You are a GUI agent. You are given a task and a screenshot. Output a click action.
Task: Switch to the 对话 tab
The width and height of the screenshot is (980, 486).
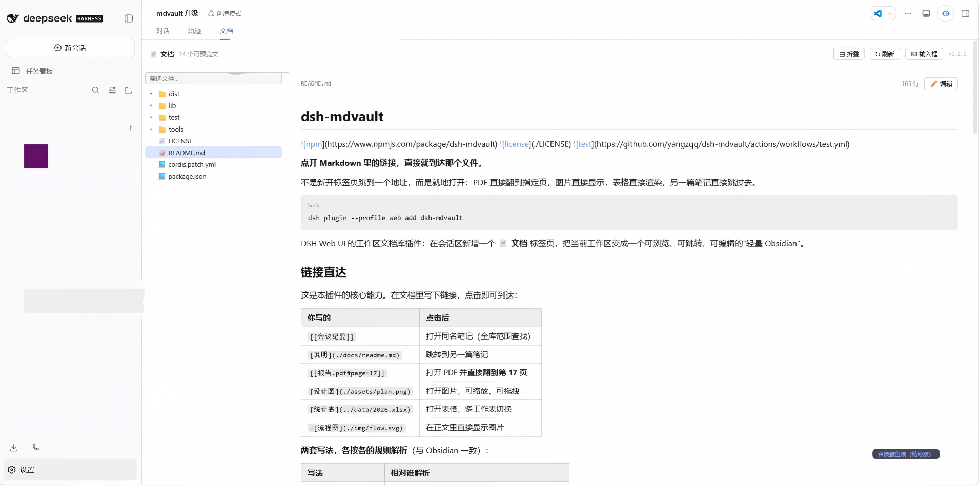coord(163,31)
